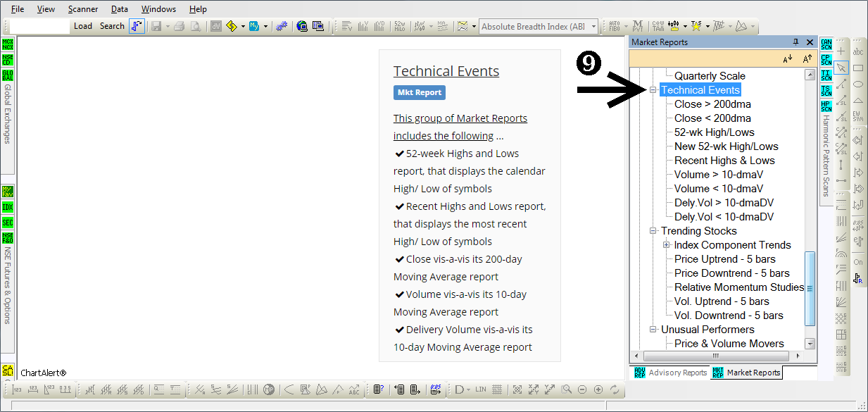This screenshot has width=868, height=412.
Task: Click the CA SLI sidebar icon
Action: [x=8, y=370]
